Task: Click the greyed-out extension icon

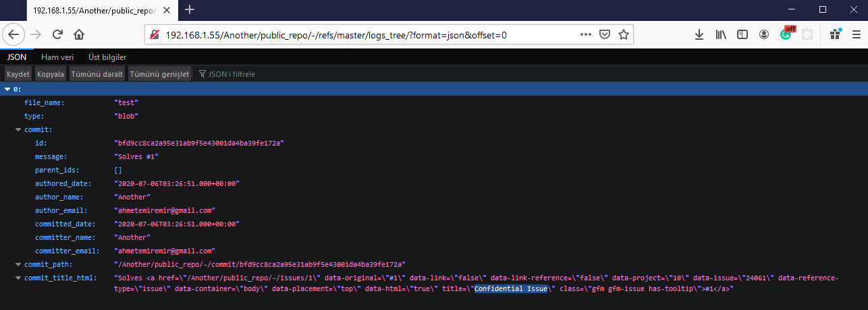Action: pyautogui.click(x=807, y=34)
